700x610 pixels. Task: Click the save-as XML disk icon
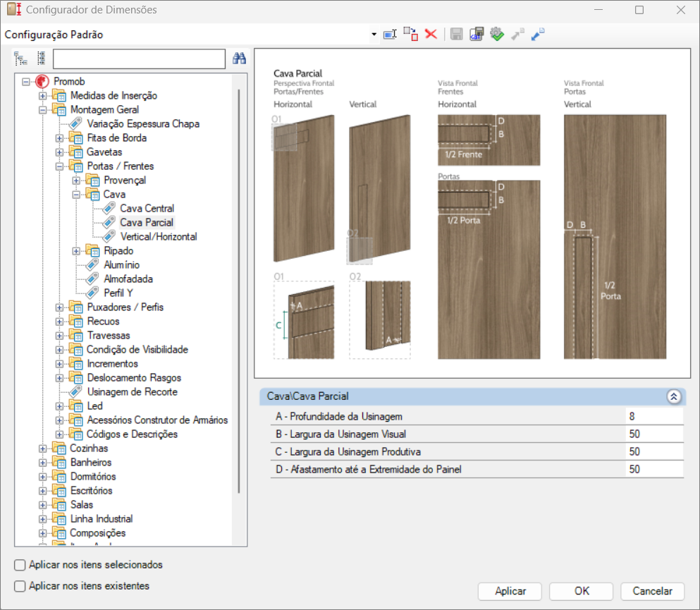click(x=477, y=34)
